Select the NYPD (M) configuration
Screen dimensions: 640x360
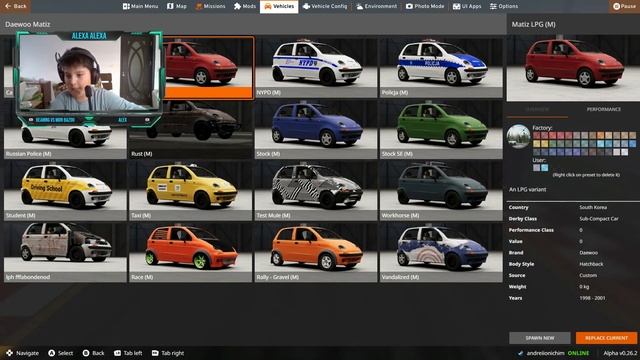[316, 67]
